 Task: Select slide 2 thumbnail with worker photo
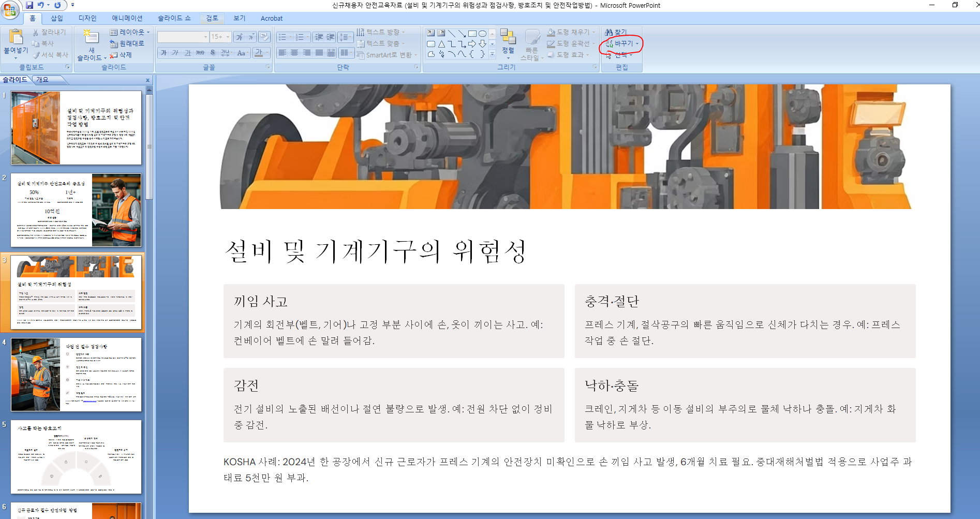click(x=76, y=210)
